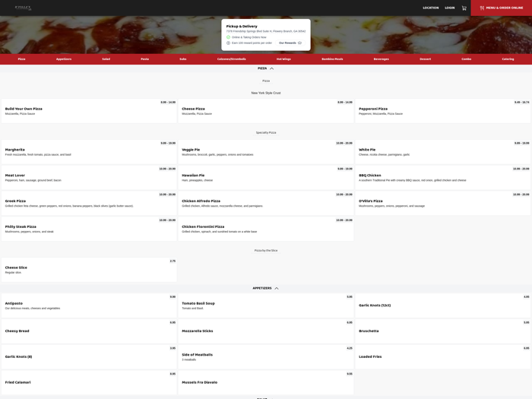Select Meat Lover pizza item
The width and height of the screenshot is (532, 399).
pos(89,177)
